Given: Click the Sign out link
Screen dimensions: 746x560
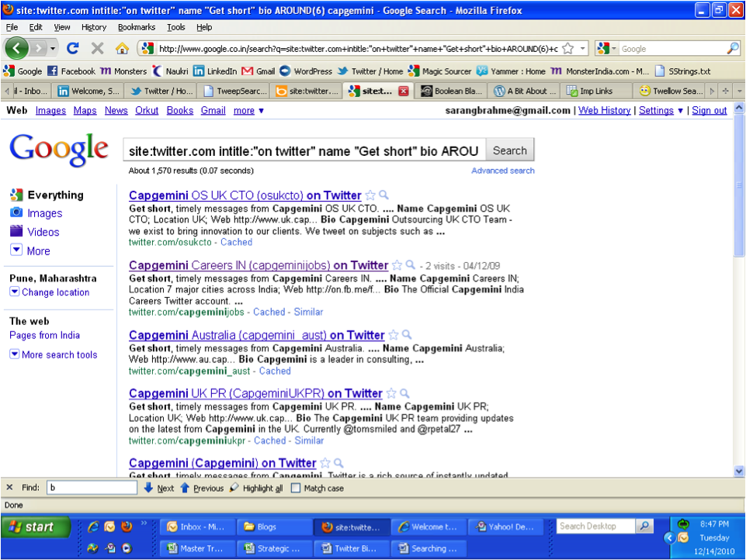Looking at the screenshot, I should coord(709,111).
